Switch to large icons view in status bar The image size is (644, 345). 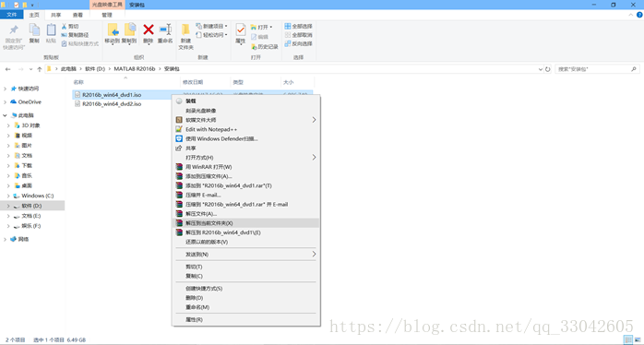tap(637, 339)
